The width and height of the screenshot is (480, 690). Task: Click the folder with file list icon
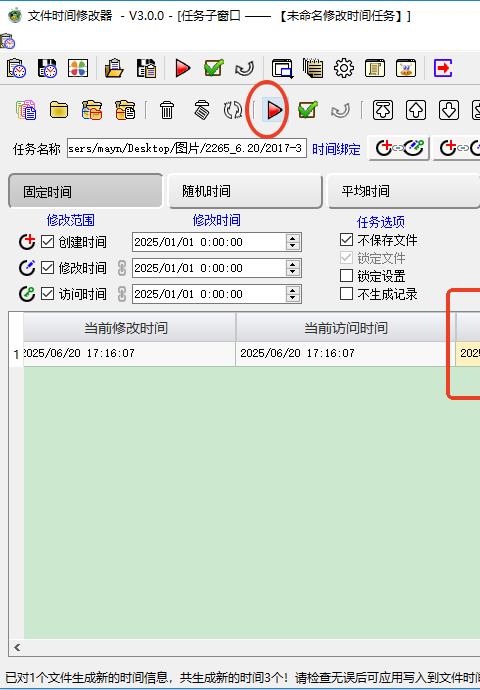125,110
